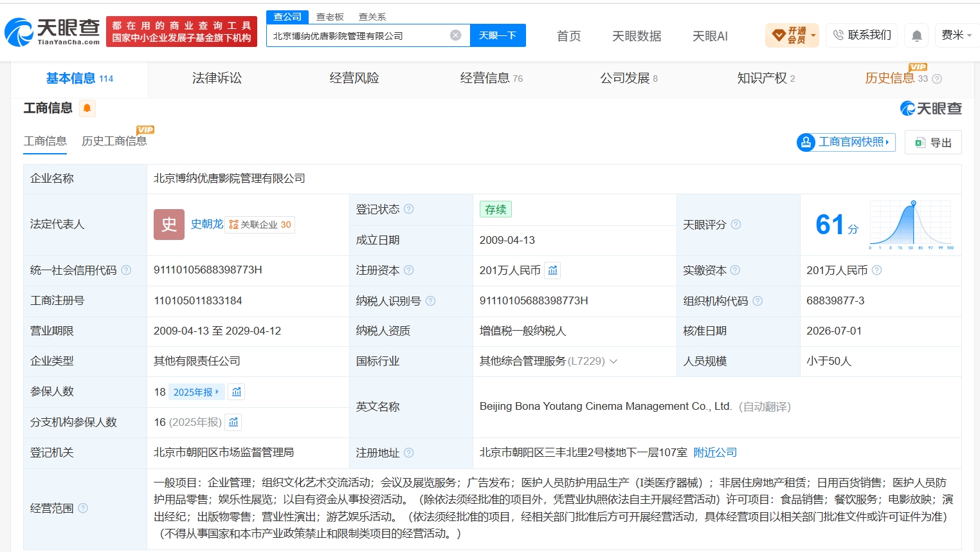
Task: Switch to the 知识产权 tab
Action: click(766, 78)
